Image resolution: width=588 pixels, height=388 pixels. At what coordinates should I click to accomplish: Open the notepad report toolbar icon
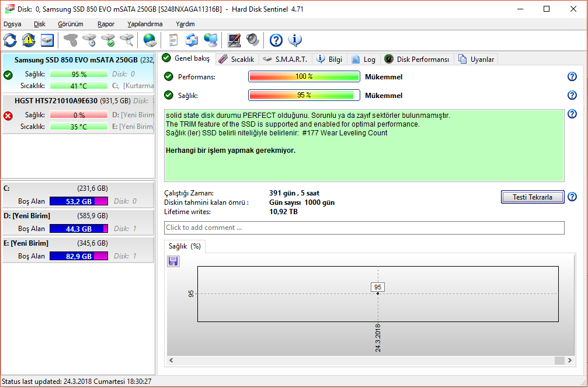173,40
